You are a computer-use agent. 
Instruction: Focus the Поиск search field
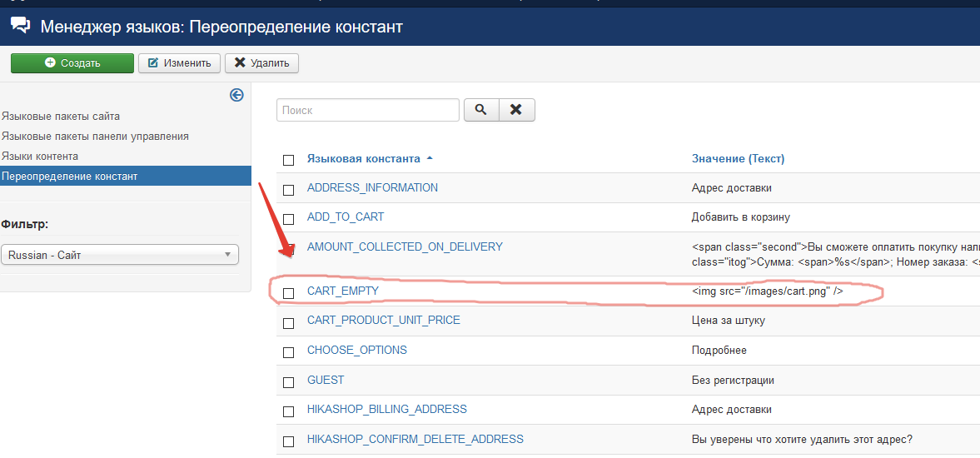(367, 110)
